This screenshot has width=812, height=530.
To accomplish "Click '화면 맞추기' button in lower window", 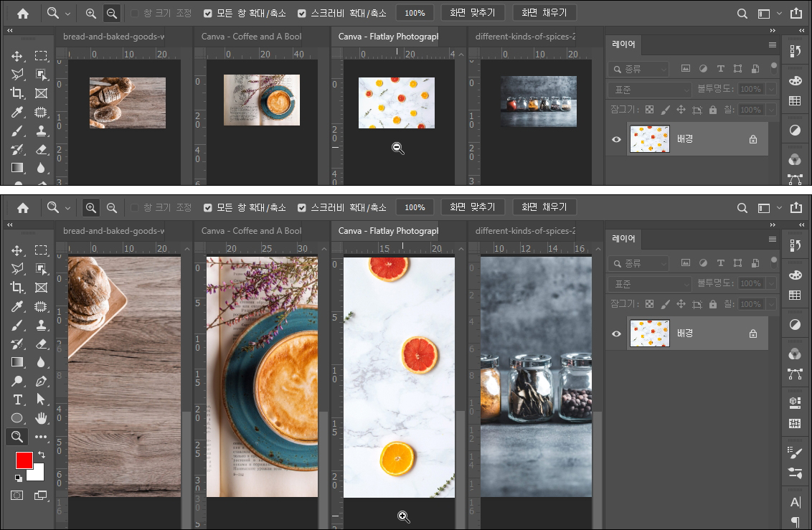I will click(x=472, y=207).
